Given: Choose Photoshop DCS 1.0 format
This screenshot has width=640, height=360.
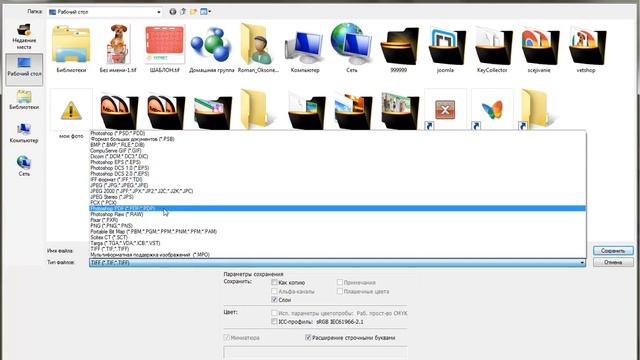Looking at the screenshot, I should click(338, 168).
